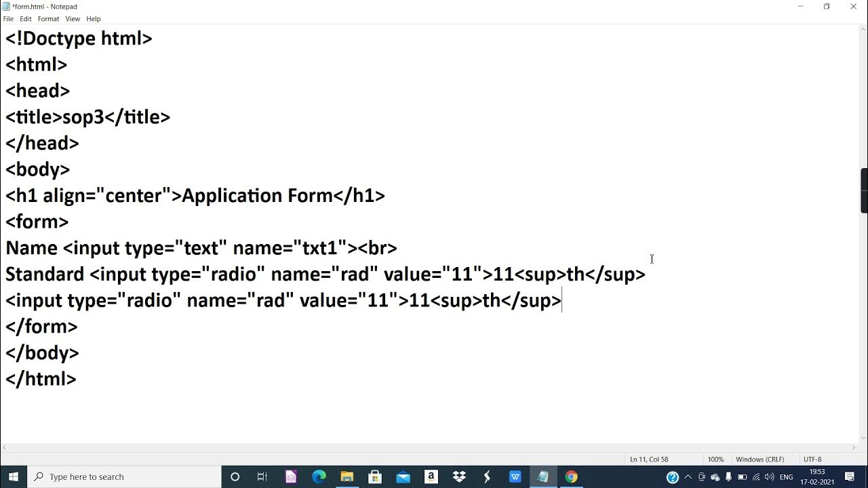Click the '<body>' opening tag line
Image resolution: width=868 pixels, height=488 pixels.
pos(38,169)
